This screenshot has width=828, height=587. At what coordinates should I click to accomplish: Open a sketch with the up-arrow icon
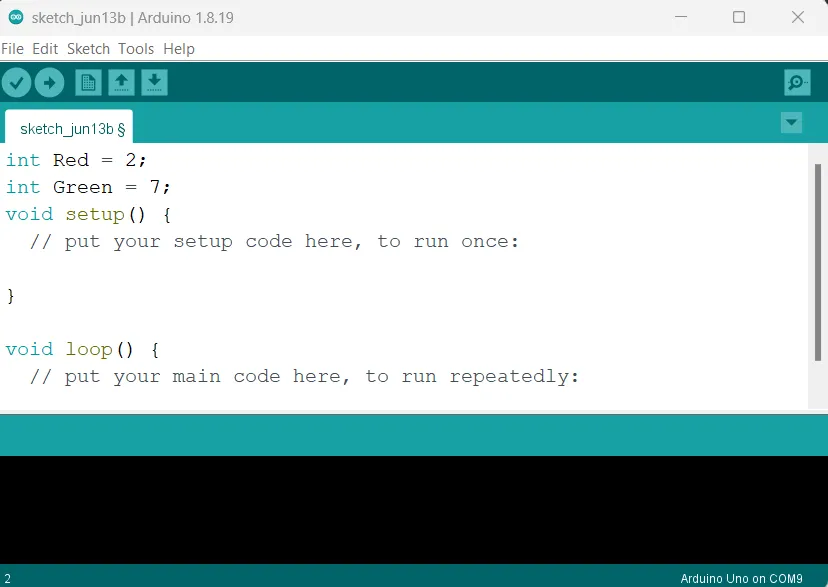pyautogui.click(x=121, y=83)
